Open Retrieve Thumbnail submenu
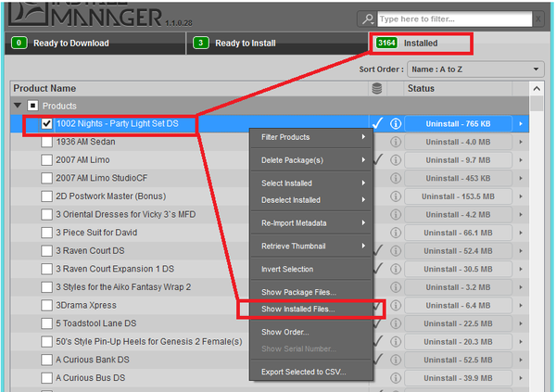The width and height of the screenshot is (556, 392). [311, 247]
